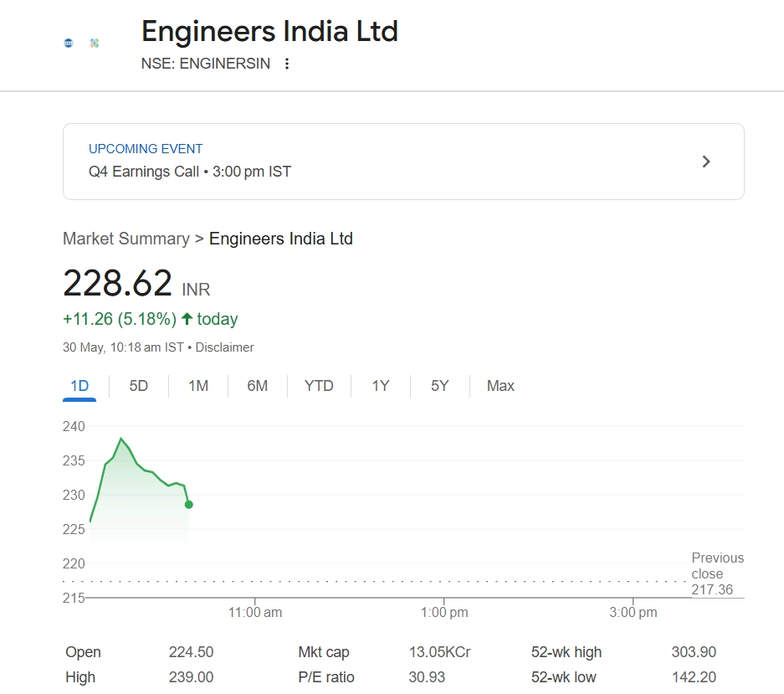The image size is (784, 694).
Task: Click the Previous close 217.36 label
Action: coord(716,573)
